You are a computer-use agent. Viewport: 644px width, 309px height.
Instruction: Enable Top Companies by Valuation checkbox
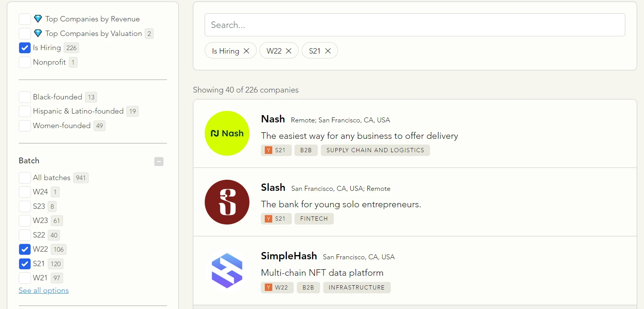point(25,34)
